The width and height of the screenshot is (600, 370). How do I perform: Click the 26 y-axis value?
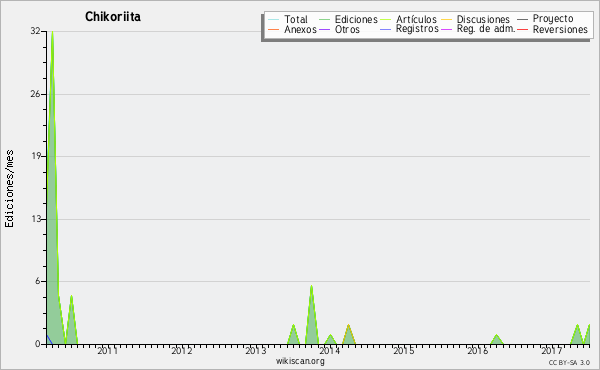(35, 94)
